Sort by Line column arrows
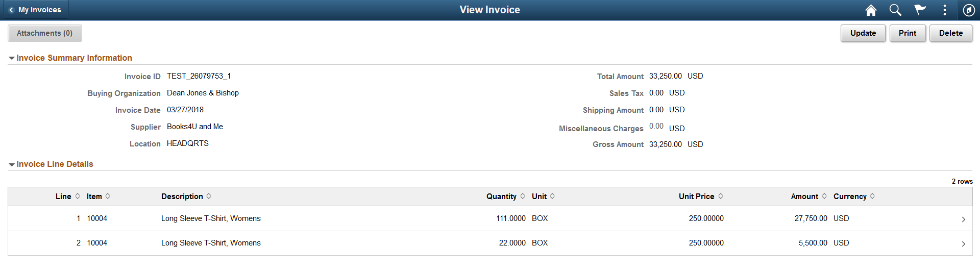The image size is (980, 271). [78, 196]
